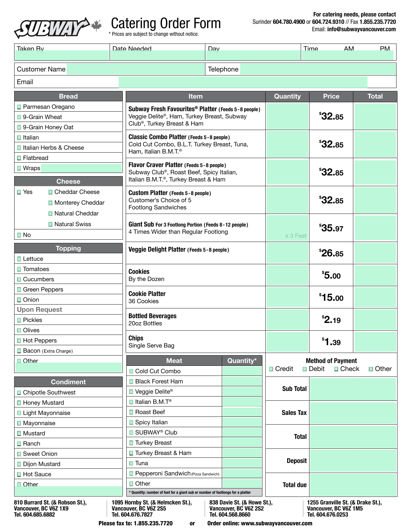This screenshot has width=411, height=532.
Task: Click the Date Needed field
Action: (x=157, y=55)
